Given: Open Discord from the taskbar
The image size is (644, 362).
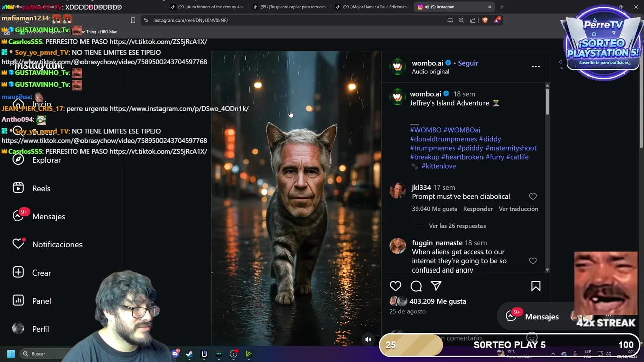Looking at the screenshot, I should tap(175, 354).
